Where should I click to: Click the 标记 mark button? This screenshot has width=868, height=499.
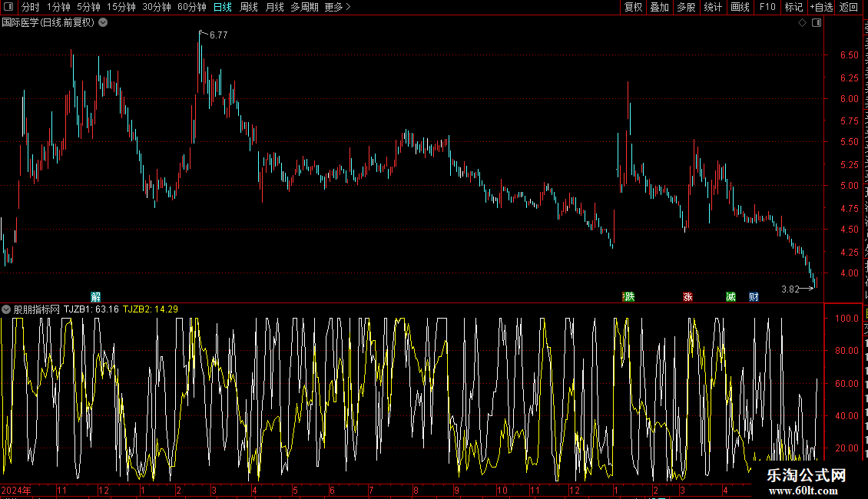pyautogui.click(x=793, y=7)
